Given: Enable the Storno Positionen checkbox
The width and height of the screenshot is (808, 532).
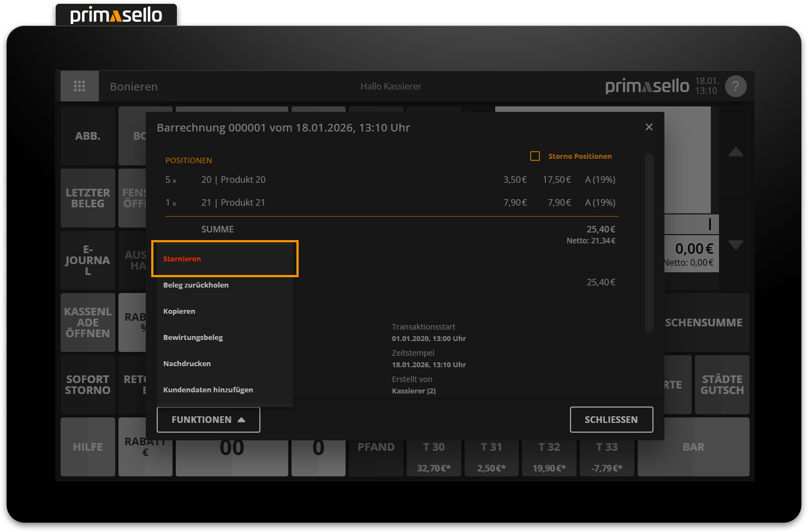Looking at the screenshot, I should pyautogui.click(x=535, y=157).
